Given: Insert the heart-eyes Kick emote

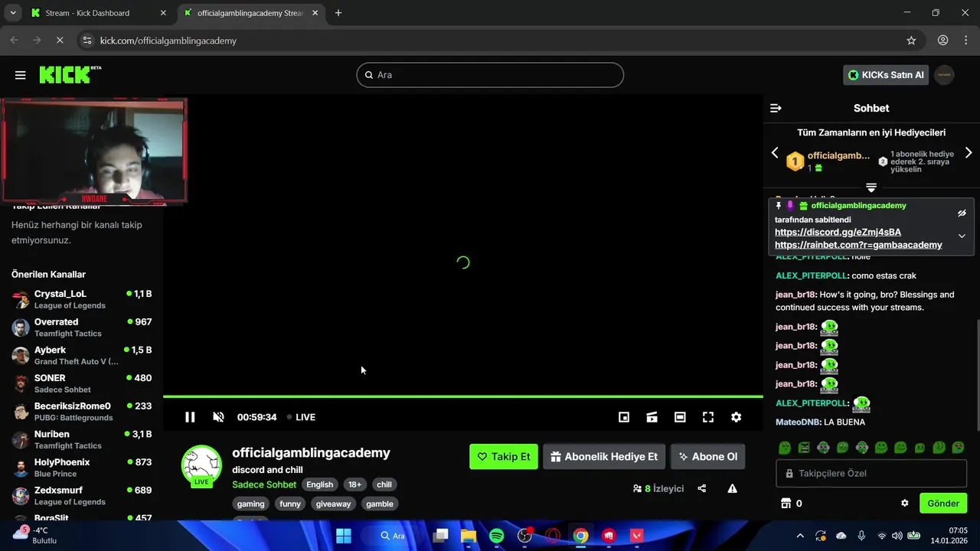Looking at the screenshot, I should coord(958,448).
